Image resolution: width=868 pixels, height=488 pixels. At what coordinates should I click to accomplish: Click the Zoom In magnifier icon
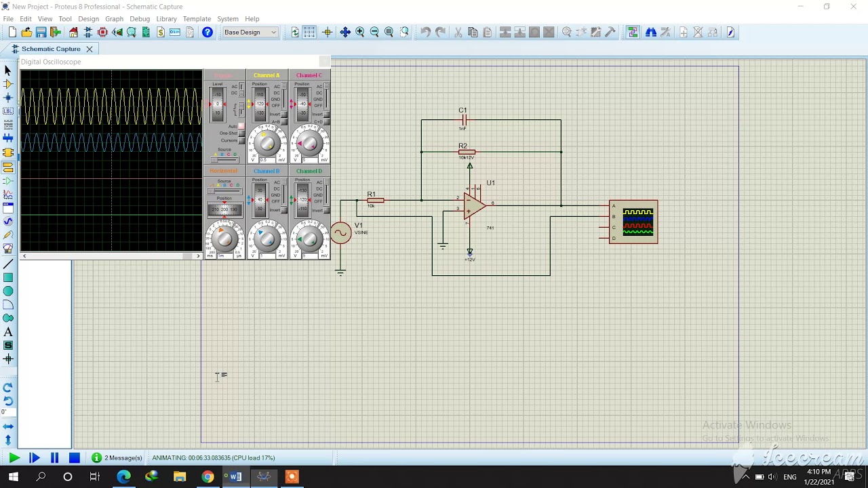click(x=359, y=33)
